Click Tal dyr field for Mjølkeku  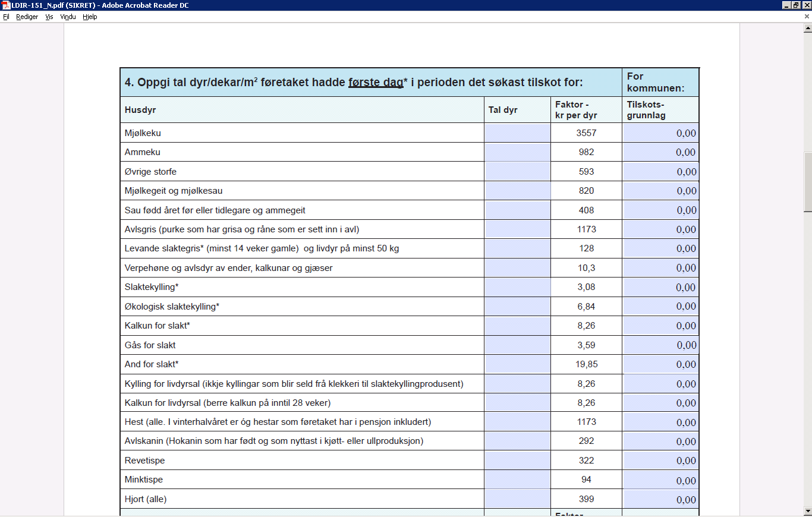[x=517, y=133]
